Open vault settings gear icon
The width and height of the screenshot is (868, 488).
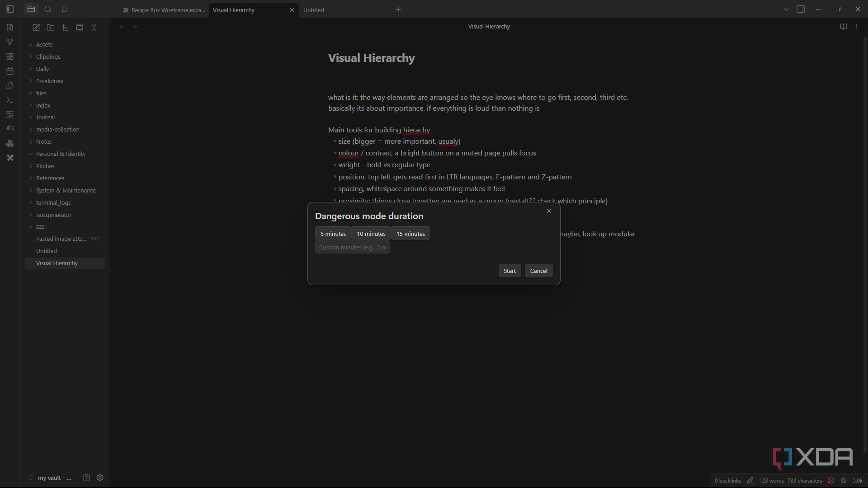tap(100, 478)
